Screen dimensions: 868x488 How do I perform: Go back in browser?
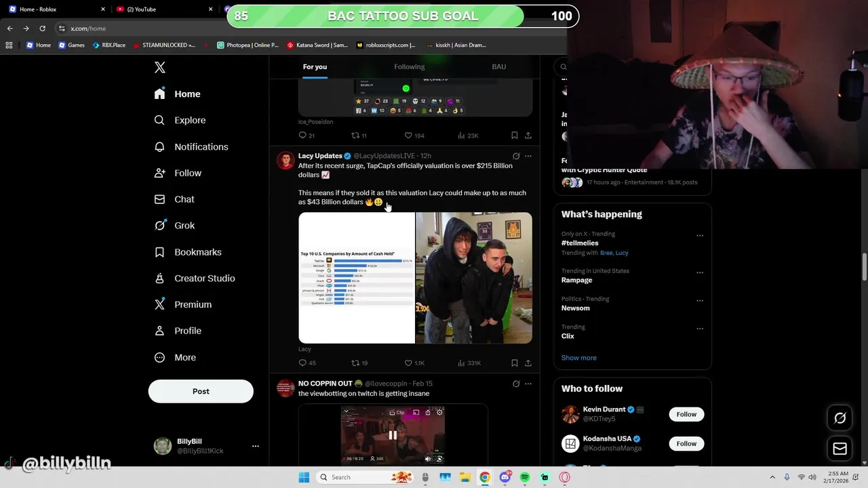click(9, 28)
